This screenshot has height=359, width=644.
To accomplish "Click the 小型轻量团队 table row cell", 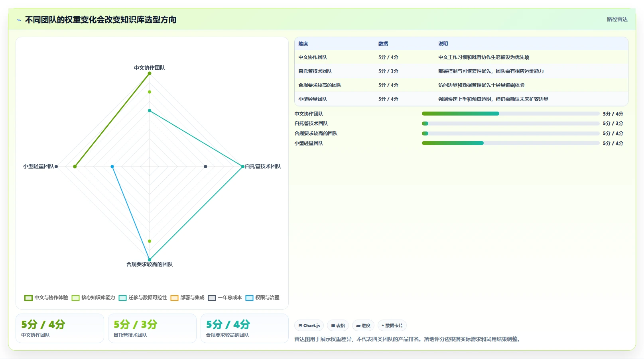I will 313,99.
